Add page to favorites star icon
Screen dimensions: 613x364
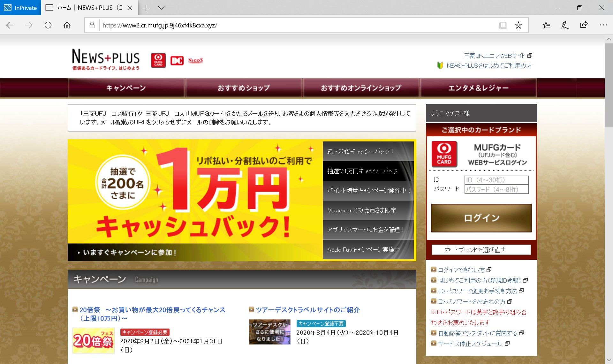click(518, 25)
